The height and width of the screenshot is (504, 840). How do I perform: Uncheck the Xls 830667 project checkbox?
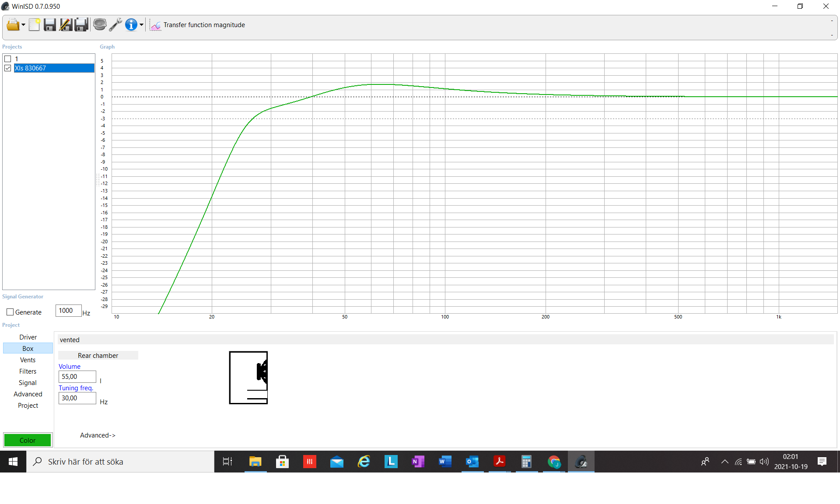pyautogui.click(x=7, y=68)
